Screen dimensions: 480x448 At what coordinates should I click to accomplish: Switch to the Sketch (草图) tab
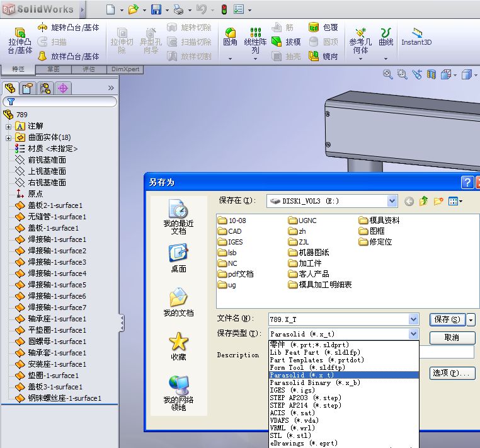click(x=54, y=69)
